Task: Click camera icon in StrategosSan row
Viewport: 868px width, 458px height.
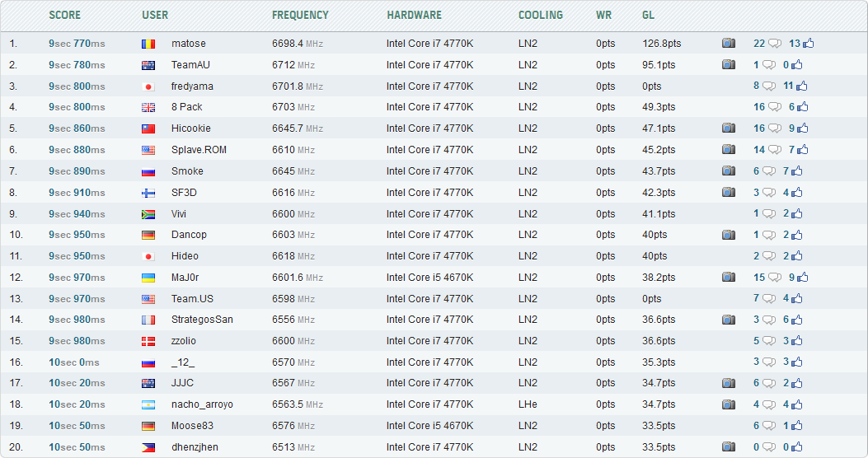Action: pyautogui.click(x=729, y=320)
